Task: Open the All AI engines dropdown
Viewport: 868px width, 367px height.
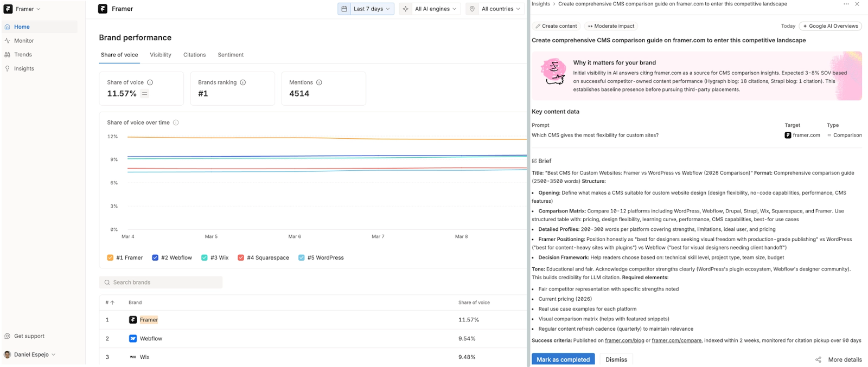Action: (x=430, y=9)
